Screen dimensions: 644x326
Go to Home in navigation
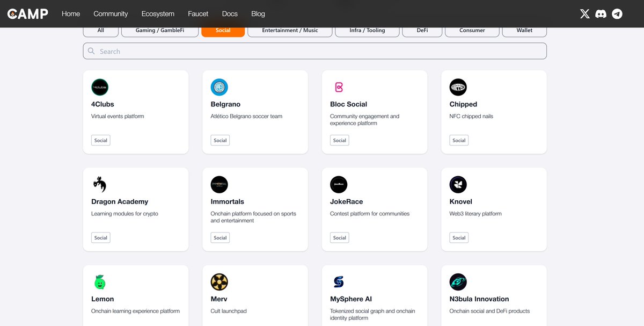point(71,14)
